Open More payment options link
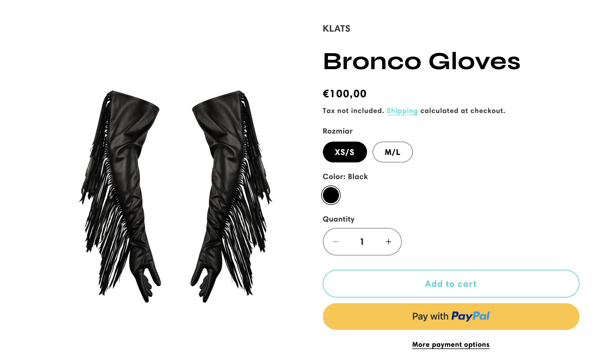 (x=451, y=345)
